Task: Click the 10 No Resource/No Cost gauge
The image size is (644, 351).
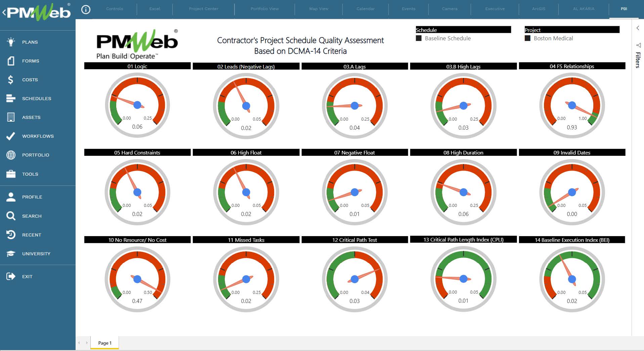Action: click(x=137, y=279)
